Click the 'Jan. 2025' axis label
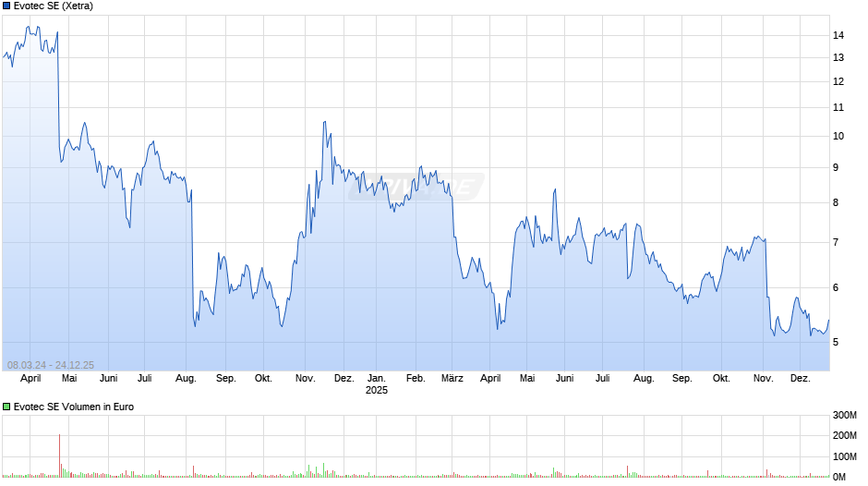This screenshot has height=486, width=868. click(377, 384)
